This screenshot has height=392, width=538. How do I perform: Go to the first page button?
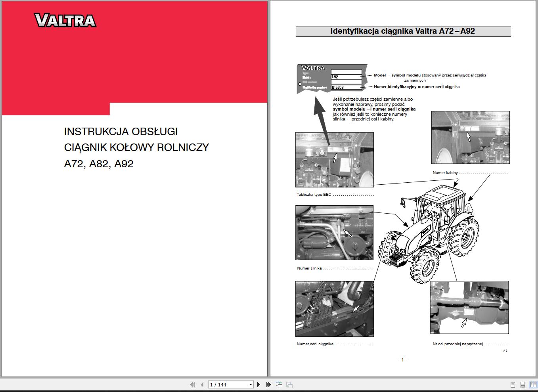193,384
